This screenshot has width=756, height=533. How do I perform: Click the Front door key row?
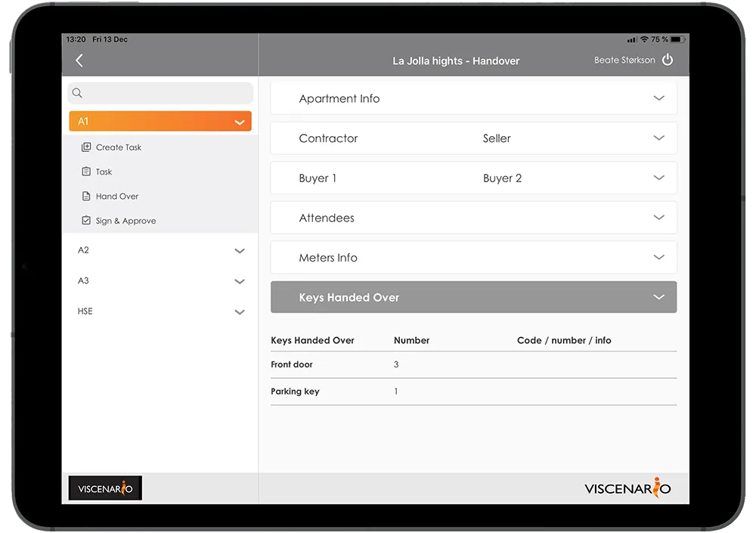473,364
